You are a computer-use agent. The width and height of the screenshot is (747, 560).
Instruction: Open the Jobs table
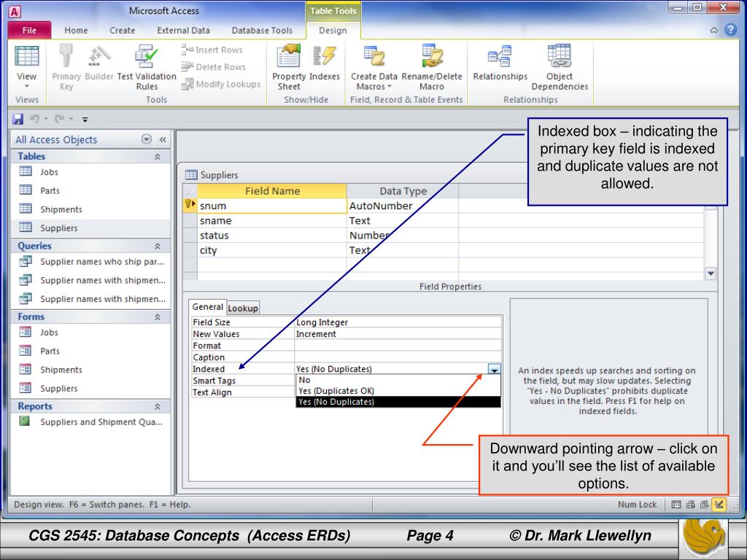click(90, 172)
